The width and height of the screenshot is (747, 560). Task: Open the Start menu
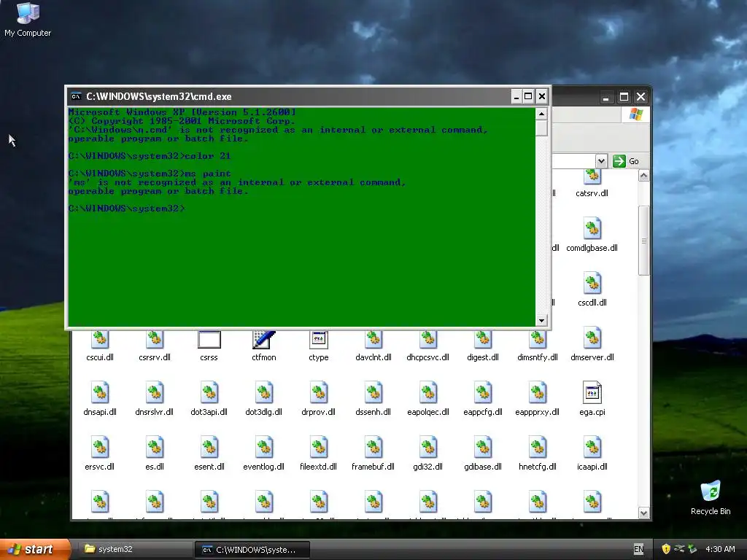pos(35,549)
